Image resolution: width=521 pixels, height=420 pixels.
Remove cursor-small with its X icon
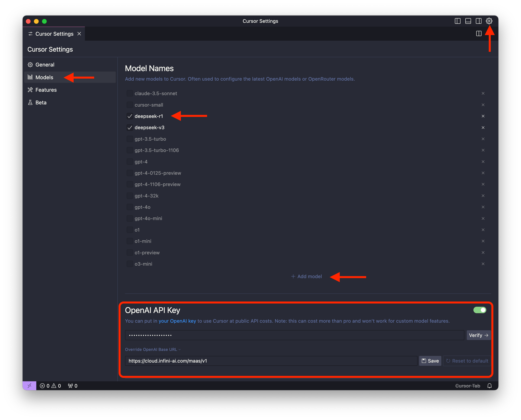[x=483, y=105]
